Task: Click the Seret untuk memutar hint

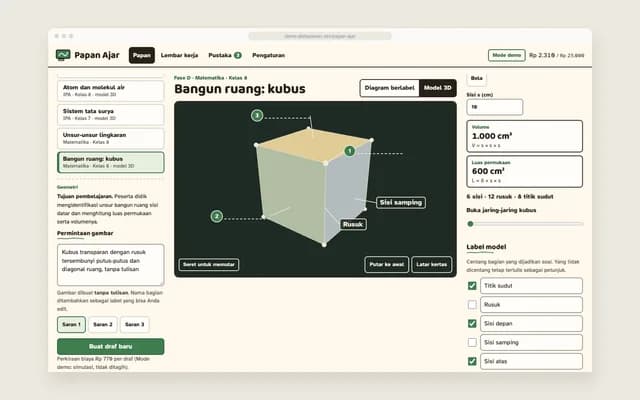Action: point(209,264)
